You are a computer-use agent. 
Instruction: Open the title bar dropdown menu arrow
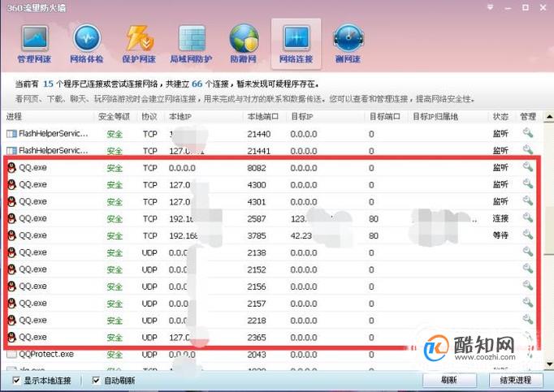point(490,7)
